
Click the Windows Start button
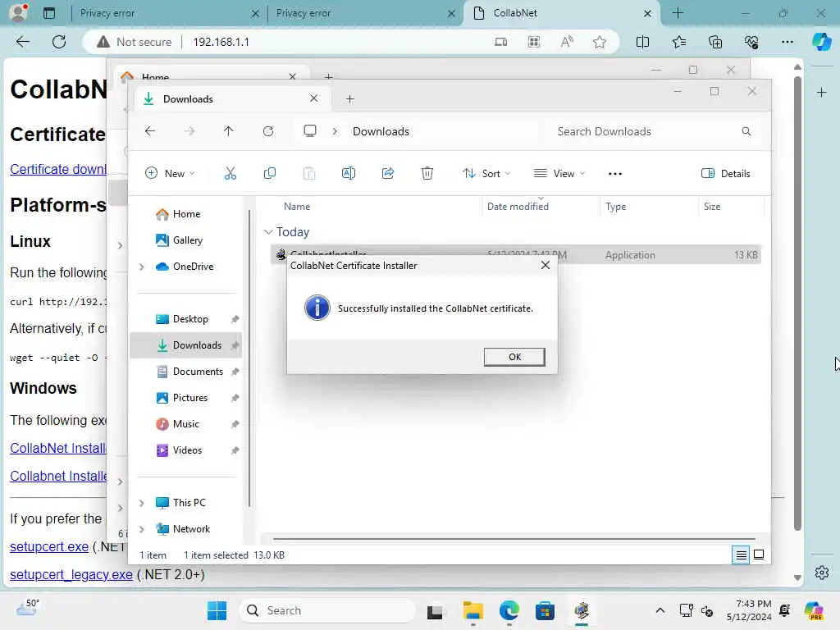[x=217, y=610]
